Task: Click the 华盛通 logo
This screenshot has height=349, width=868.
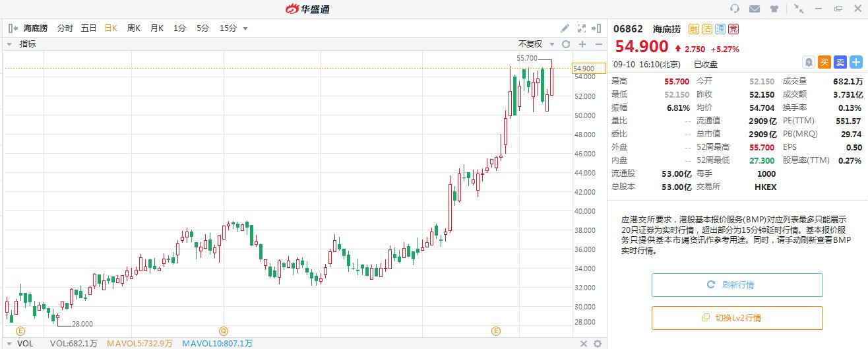Action: [307, 9]
